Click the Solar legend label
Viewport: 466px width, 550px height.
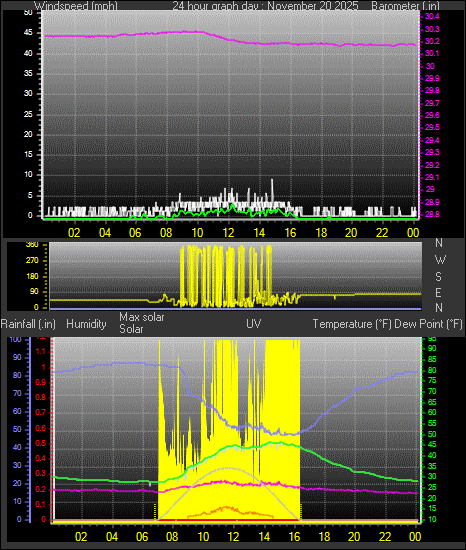pyautogui.click(x=131, y=329)
